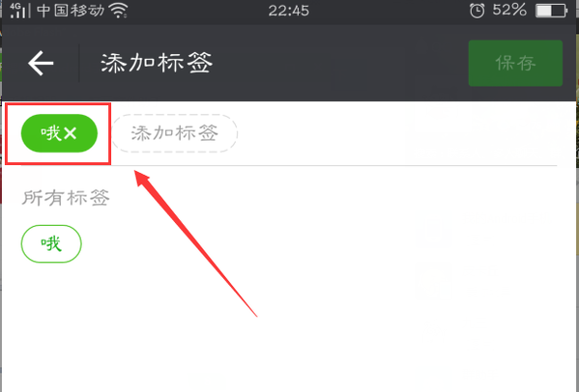Tap the battery icon in status bar

coord(551,11)
